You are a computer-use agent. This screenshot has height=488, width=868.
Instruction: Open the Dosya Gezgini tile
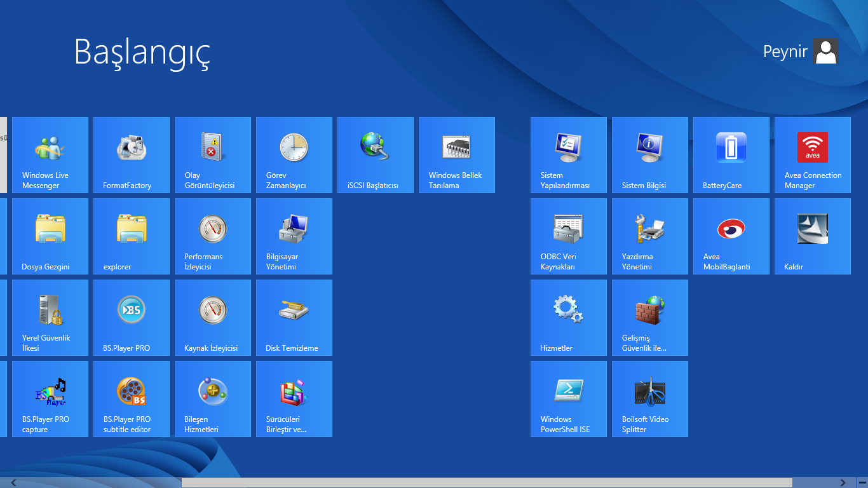[x=50, y=236]
